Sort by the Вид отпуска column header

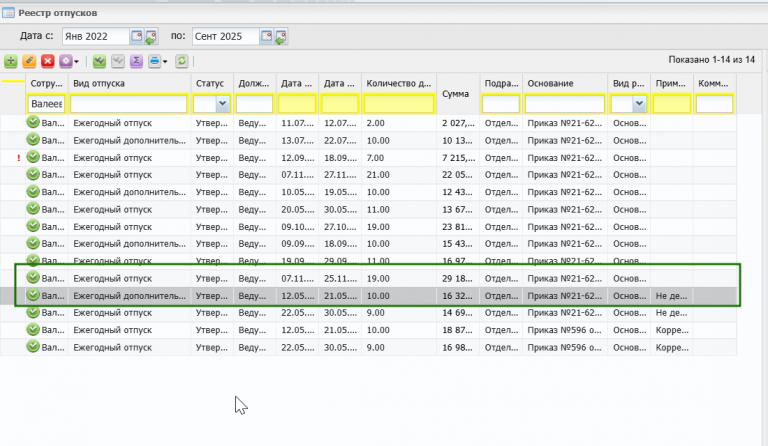pyautogui.click(x=129, y=83)
